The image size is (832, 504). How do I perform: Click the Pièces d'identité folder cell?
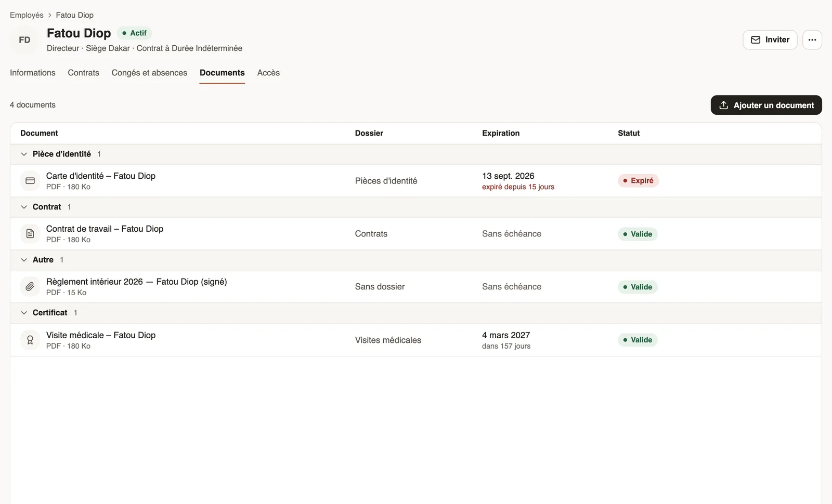point(386,181)
